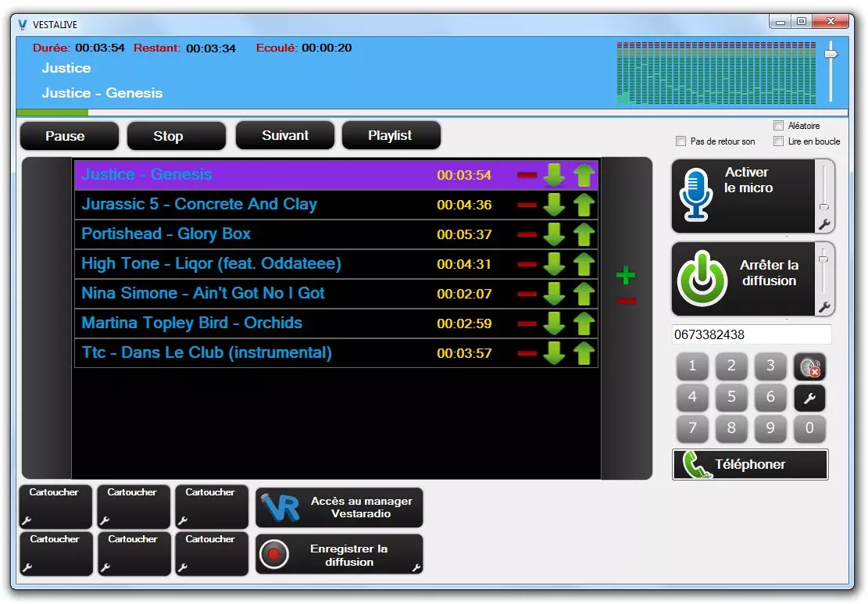Click the wrench key on the dial pad
The image size is (868, 604).
pyautogui.click(x=809, y=398)
